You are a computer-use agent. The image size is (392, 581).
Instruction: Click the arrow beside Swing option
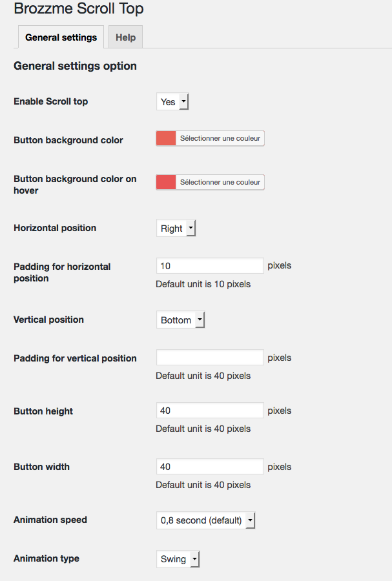(194, 560)
